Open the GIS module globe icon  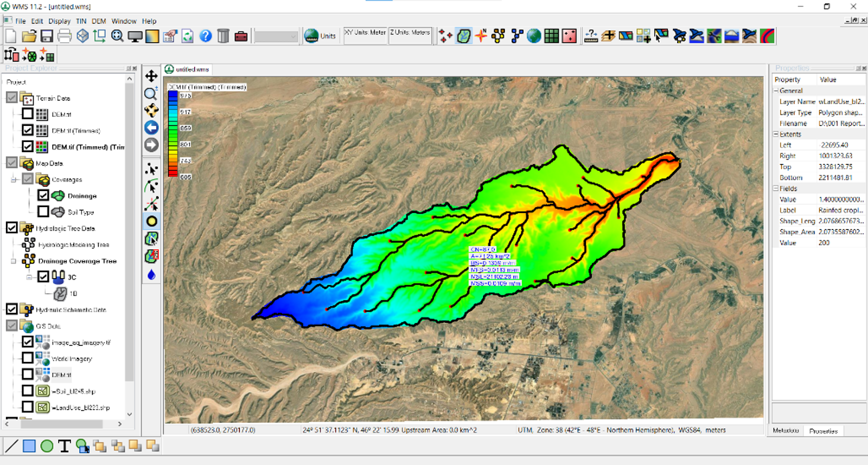(x=534, y=36)
